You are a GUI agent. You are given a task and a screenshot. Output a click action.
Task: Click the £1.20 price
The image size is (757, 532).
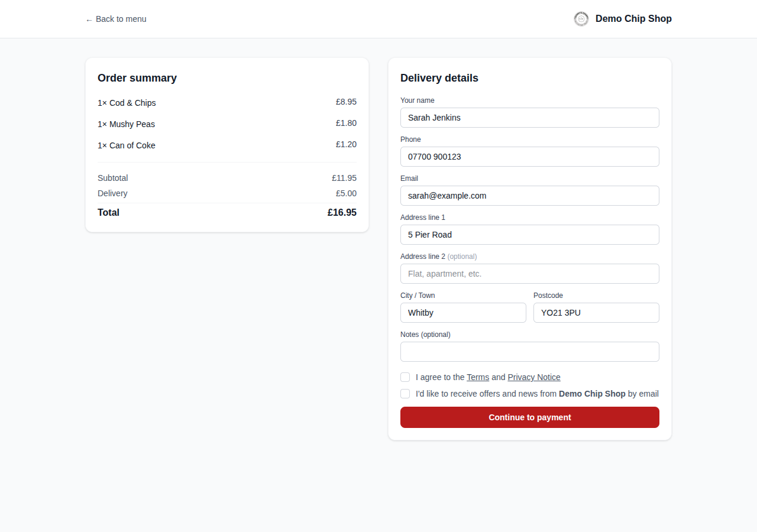tap(346, 144)
